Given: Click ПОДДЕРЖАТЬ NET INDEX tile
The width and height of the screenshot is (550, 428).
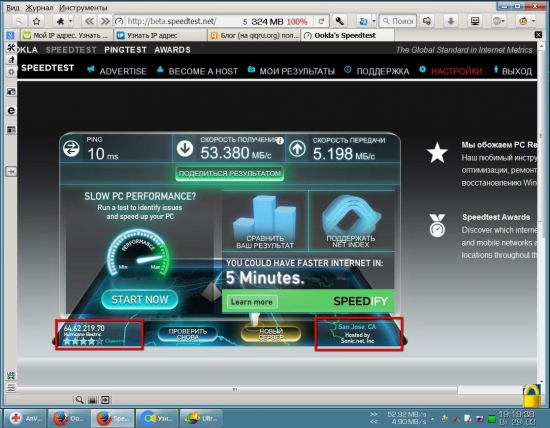Looking at the screenshot, I should point(351,221).
